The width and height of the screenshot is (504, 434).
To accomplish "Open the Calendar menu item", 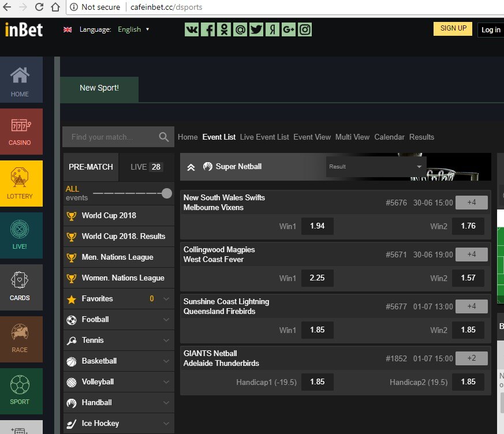I will [x=389, y=137].
